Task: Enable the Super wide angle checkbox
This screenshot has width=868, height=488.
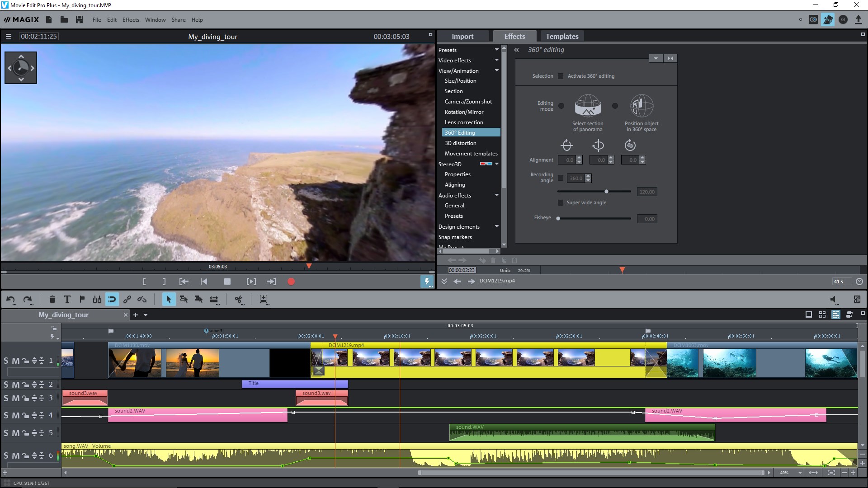Action: 561,202
